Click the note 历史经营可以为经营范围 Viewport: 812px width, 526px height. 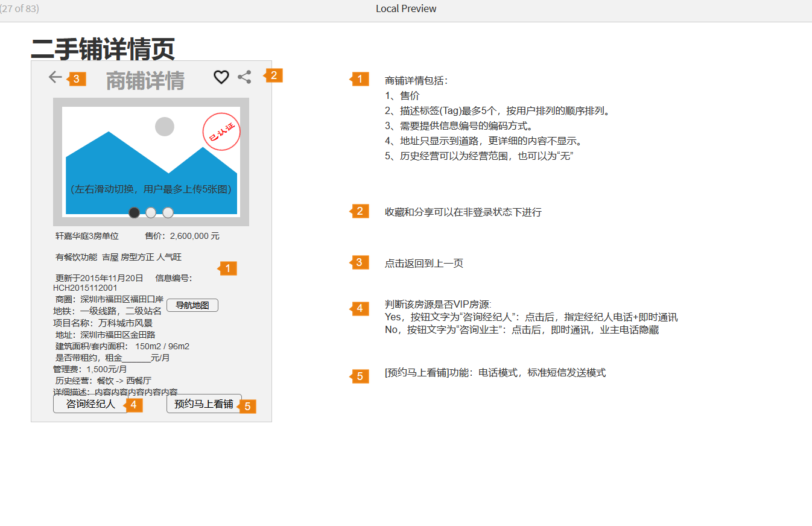478,156
